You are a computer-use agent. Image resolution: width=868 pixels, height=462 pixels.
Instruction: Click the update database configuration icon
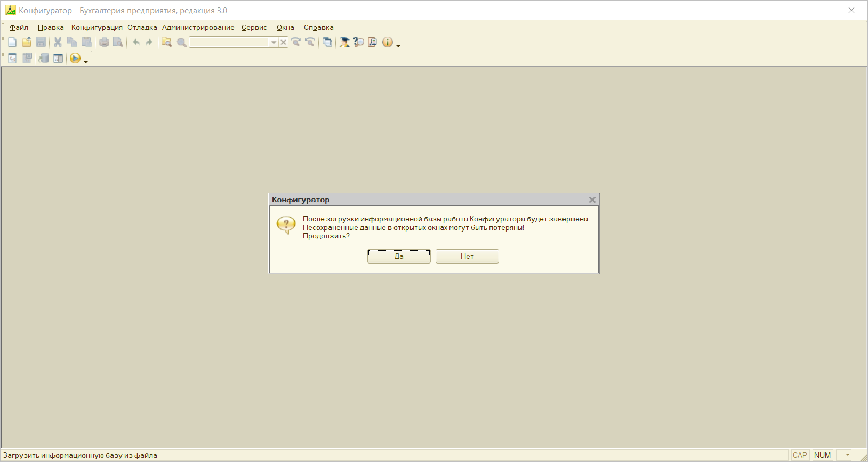coord(44,59)
